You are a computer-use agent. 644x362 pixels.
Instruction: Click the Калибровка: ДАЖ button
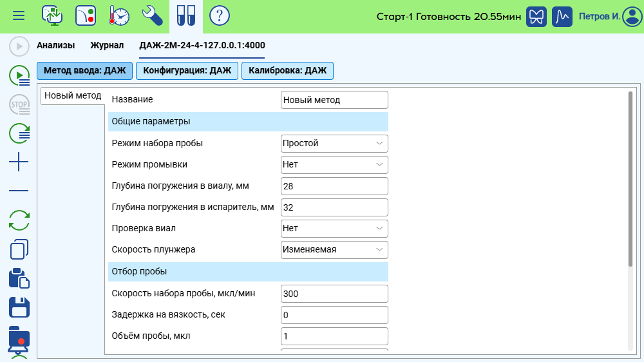click(x=287, y=70)
